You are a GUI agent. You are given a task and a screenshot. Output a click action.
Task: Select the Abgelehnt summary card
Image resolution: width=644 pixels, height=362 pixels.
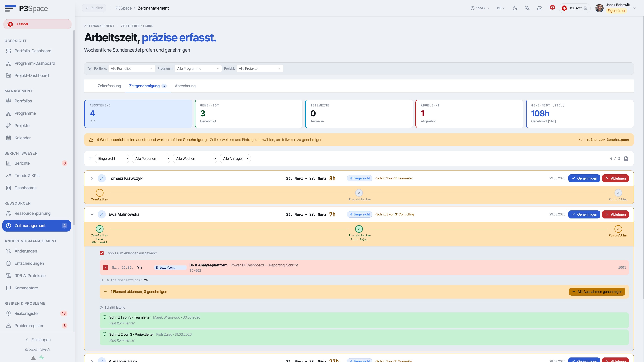[x=469, y=114]
